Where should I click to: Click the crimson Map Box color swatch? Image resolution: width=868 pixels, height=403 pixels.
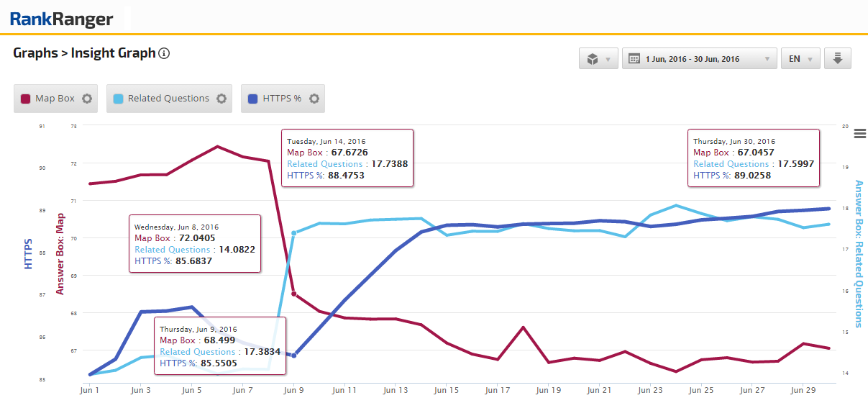tap(26, 99)
